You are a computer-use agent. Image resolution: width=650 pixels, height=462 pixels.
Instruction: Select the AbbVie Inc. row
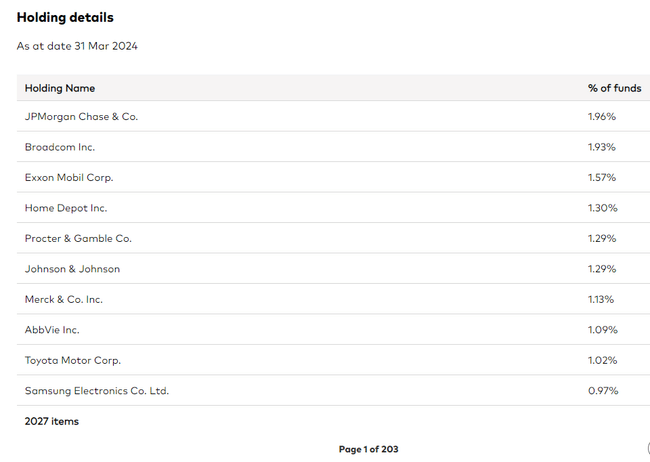pyautogui.click(x=52, y=330)
